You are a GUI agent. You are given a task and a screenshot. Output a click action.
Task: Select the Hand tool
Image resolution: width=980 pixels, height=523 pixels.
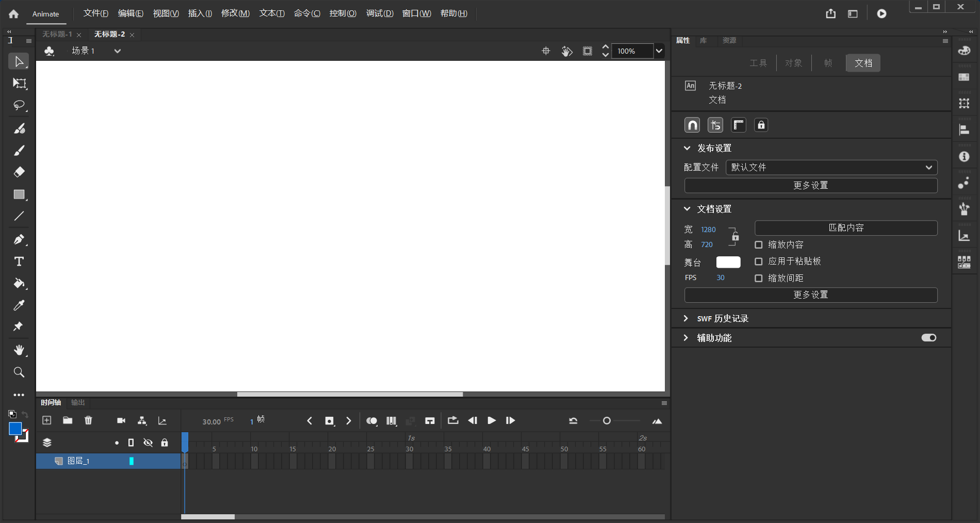pos(19,350)
